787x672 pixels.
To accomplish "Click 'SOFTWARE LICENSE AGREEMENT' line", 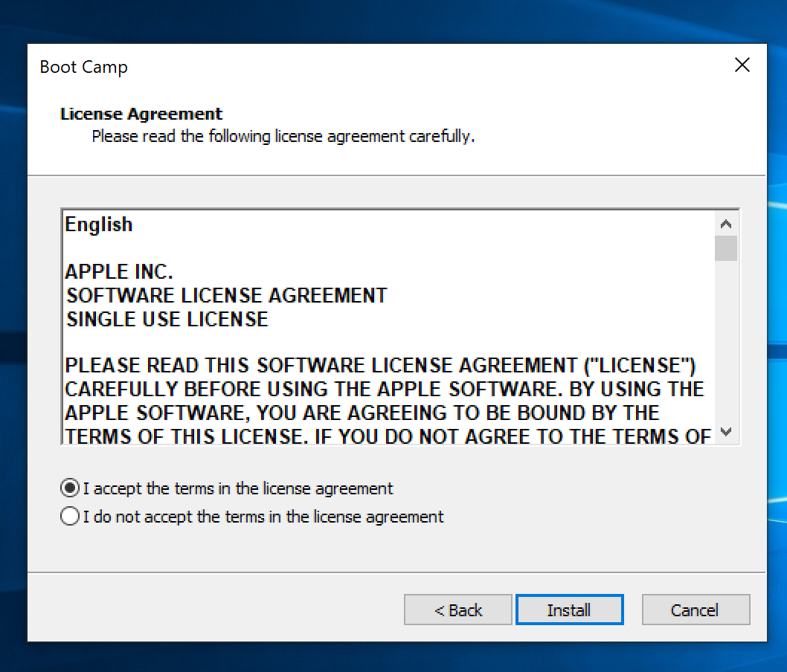I will 226,295.
